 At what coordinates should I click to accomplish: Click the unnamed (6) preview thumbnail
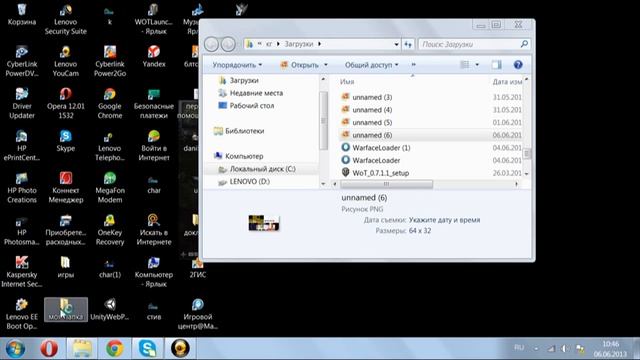pos(264,223)
